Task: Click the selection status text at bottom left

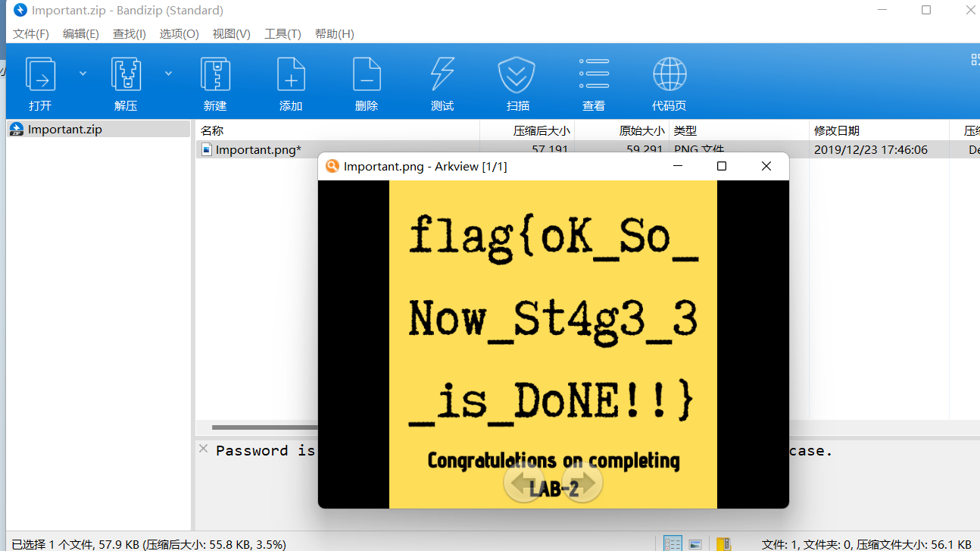Action: pyautogui.click(x=148, y=544)
